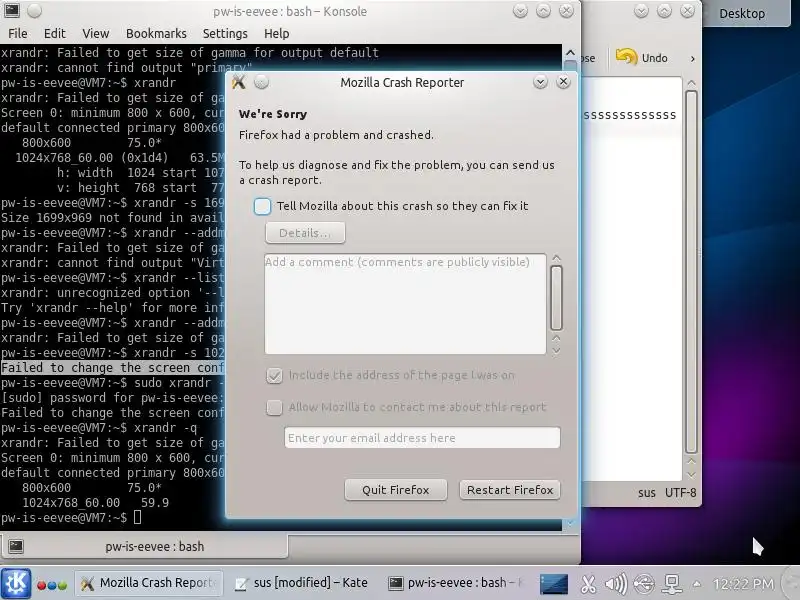The image size is (800, 600).
Task: Click Konsole on-all-desktops round button
Action: point(34,11)
